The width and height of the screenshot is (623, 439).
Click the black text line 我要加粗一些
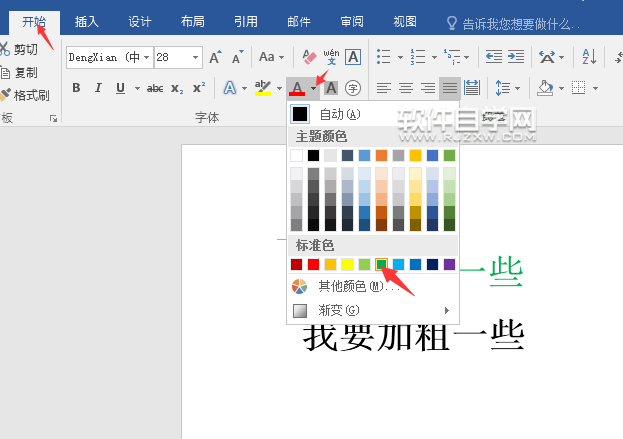click(x=414, y=337)
